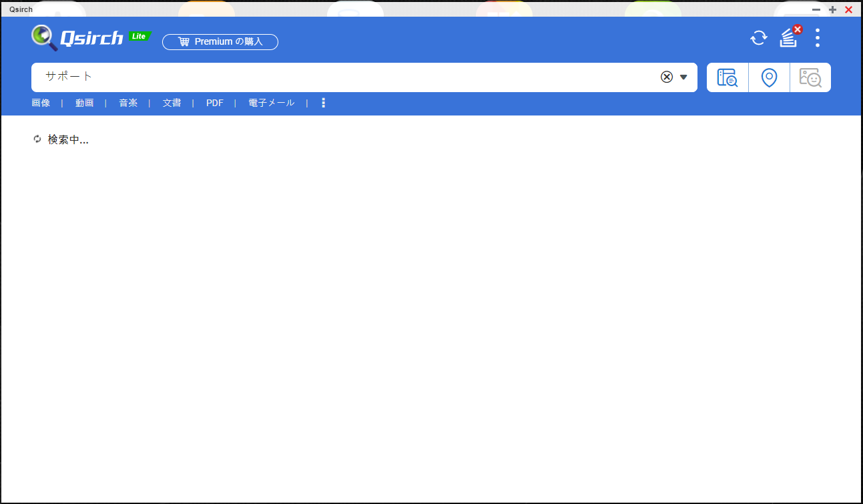The width and height of the screenshot is (863, 504).
Task: Filter results by 動画
Action: (84, 103)
